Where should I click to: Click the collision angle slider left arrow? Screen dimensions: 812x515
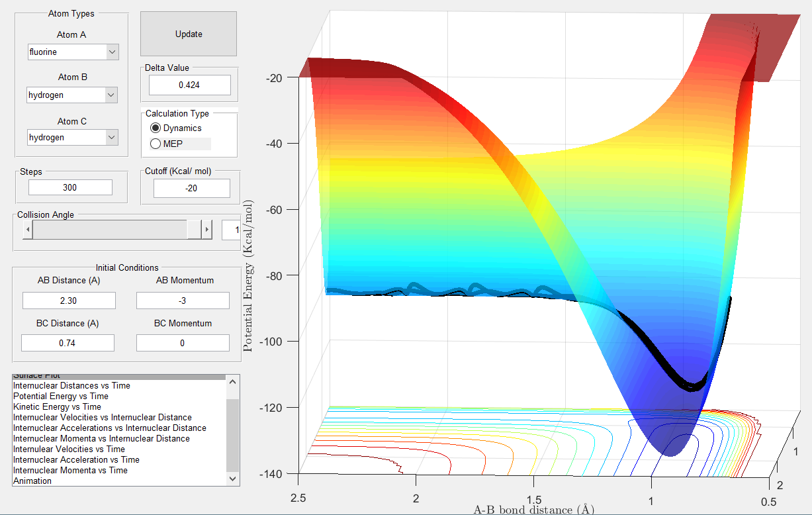[27, 230]
